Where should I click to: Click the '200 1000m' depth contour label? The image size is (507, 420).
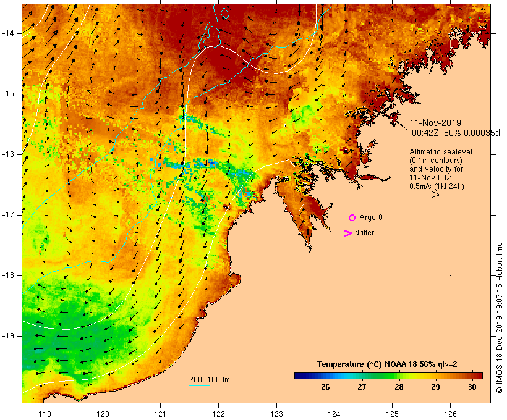210,380
